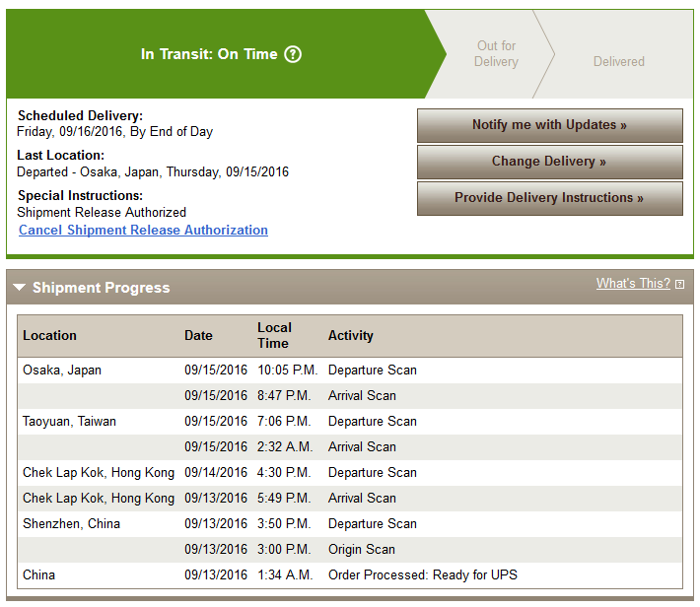Select the Out for Delivery stage
700x607 pixels.
pos(497,53)
